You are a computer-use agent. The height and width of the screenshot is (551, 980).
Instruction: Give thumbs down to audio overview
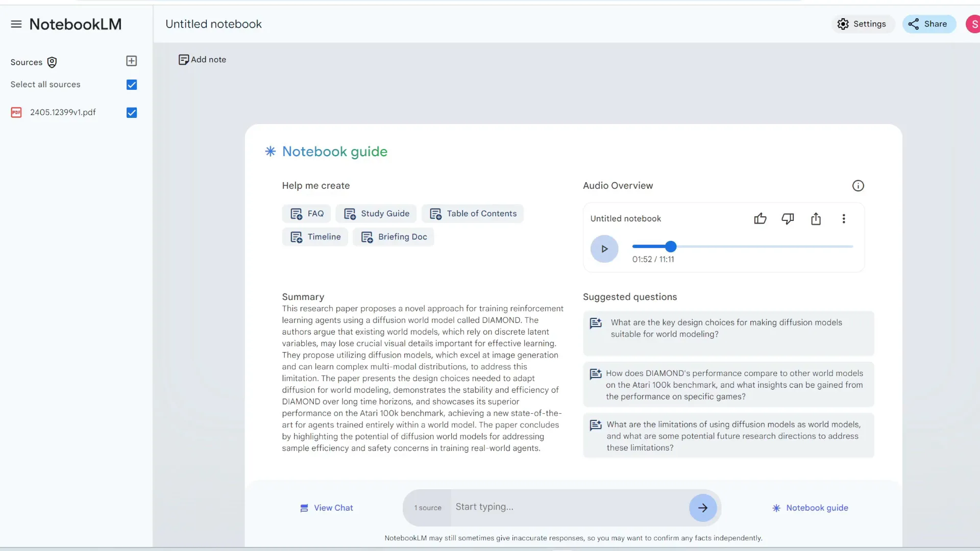(x=788, y=219)
